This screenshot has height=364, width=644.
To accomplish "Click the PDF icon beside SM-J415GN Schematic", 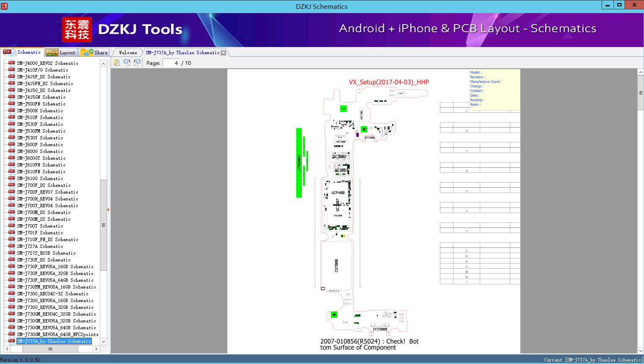I will (x=11, y=97).
